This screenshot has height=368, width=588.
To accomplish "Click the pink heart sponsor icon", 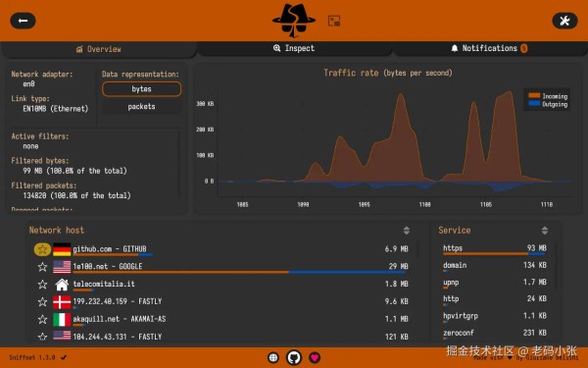I will point(315,357).
